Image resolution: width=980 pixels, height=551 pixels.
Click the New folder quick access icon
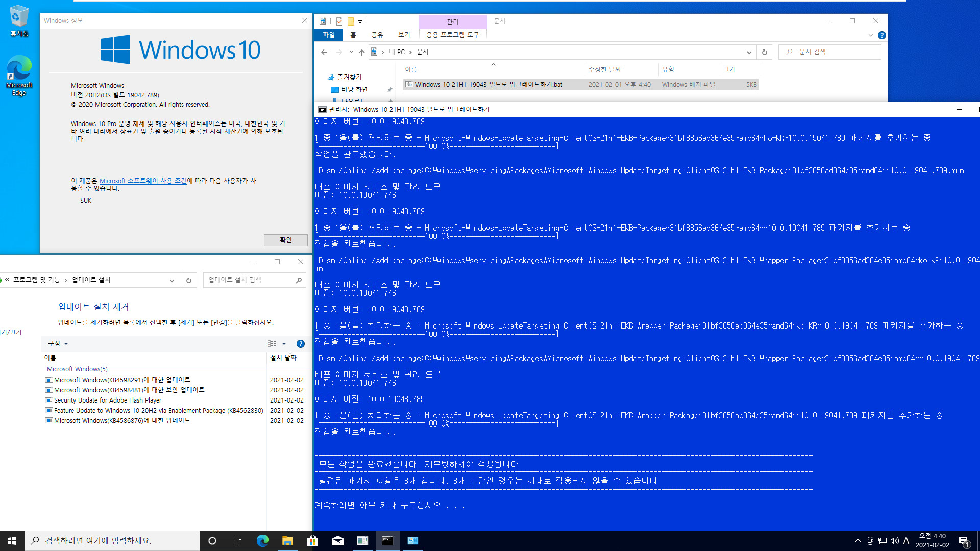coord(351,21)
